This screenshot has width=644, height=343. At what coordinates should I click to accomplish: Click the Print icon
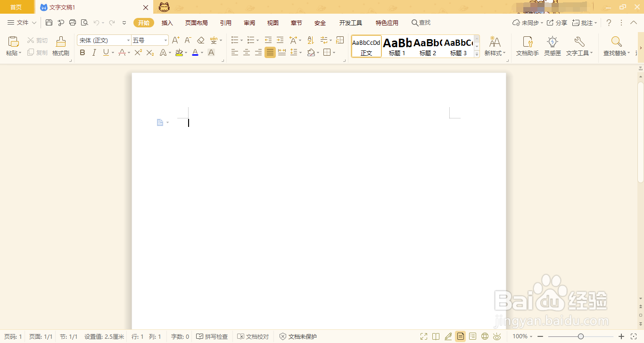point(73,23)
